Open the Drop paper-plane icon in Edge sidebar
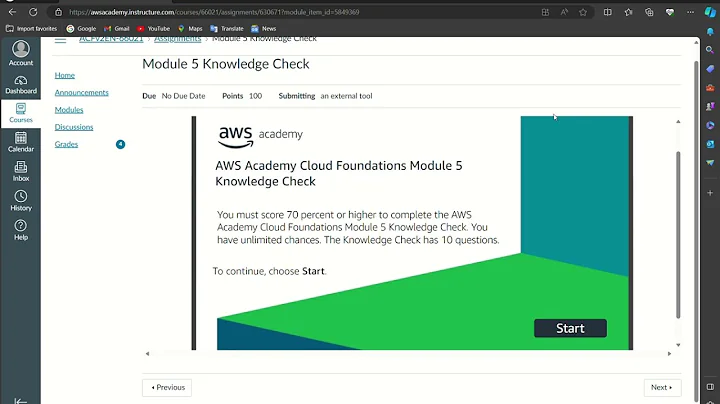 click(x=710, y=163)
